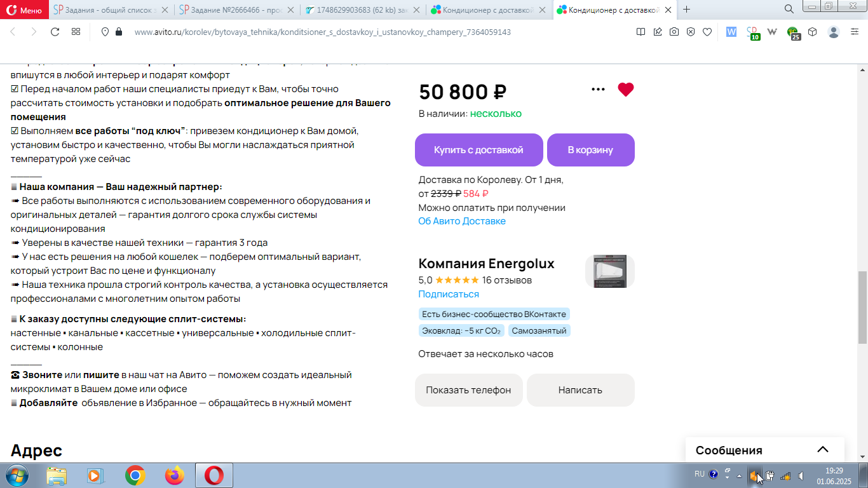Screen dimensions: 868x488
Task: Switch to the 'Задание №2666466' tab
Action: coord(236,10)
